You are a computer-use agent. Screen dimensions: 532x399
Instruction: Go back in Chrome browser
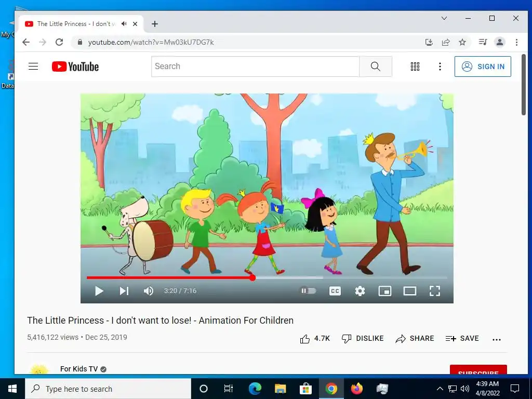[26, 42]
